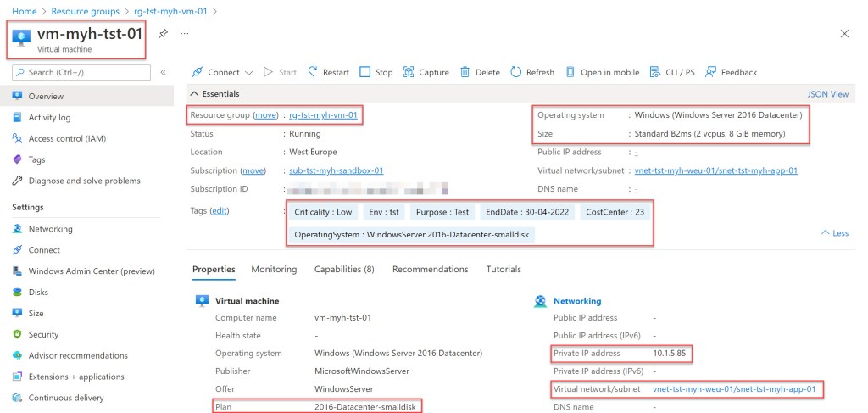Pin vm-myh-tst-01 to dashboard

(164, 33)
